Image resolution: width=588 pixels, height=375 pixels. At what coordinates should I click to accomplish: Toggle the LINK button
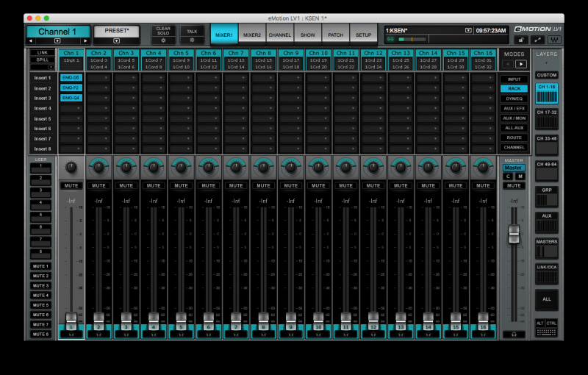coord(43,53)
